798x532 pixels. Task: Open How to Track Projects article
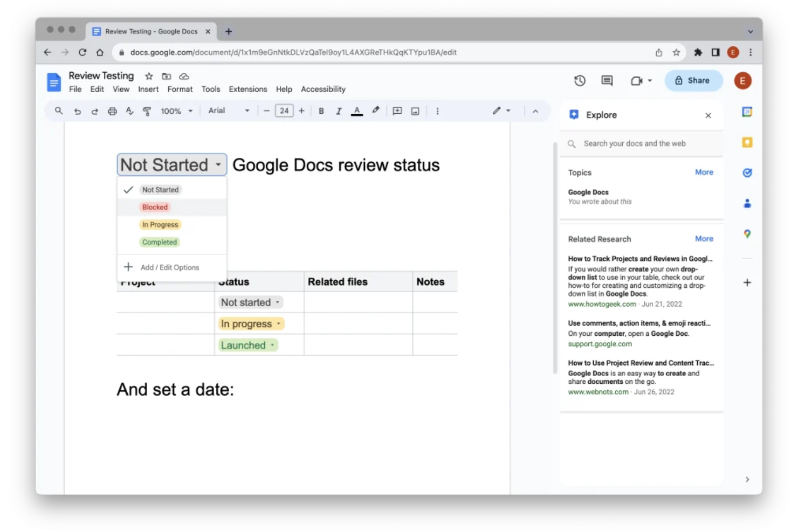click(x=640, y=259)
